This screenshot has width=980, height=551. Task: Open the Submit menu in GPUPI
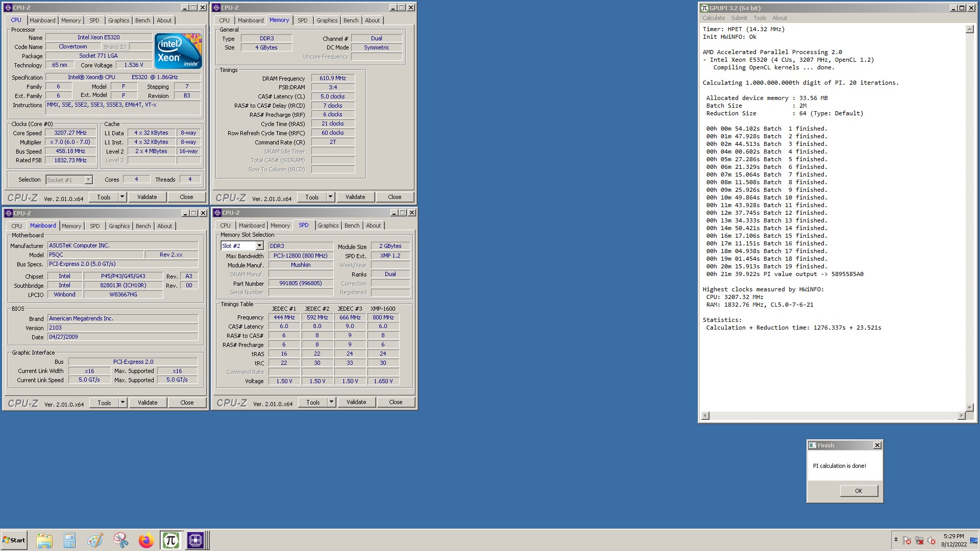tap(739, 18)
